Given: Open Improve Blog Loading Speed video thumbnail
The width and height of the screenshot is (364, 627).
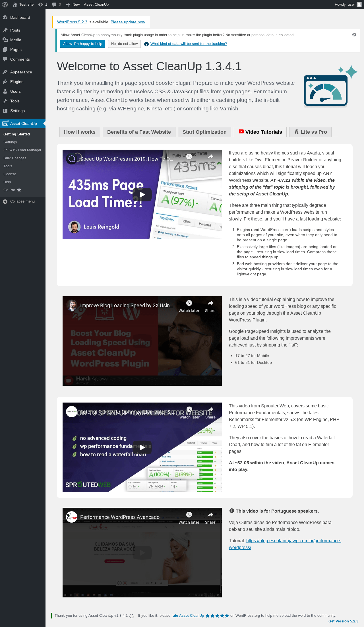Looking at the screenshot, I should [142, 341].
